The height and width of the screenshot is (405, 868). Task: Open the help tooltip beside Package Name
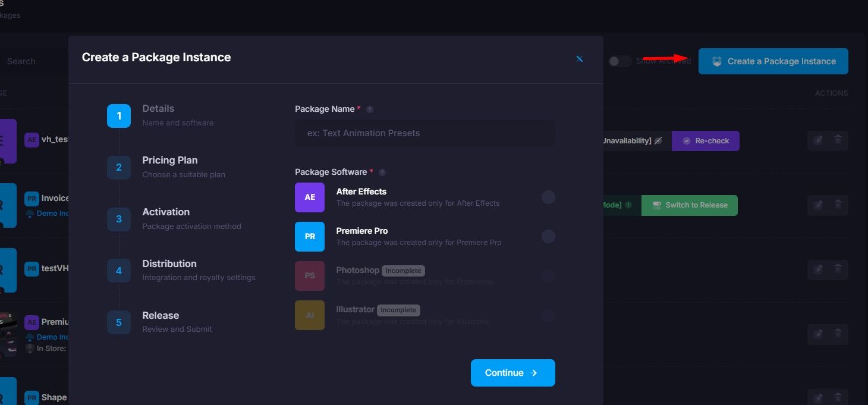[370, 109]
